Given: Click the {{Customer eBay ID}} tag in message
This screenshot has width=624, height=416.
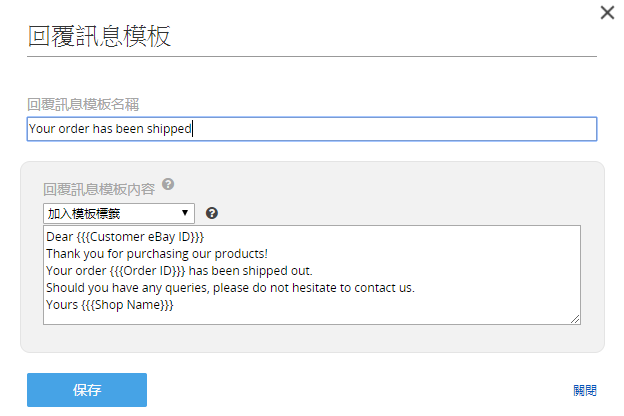Looking at the screenshot, I should (140, 237).
